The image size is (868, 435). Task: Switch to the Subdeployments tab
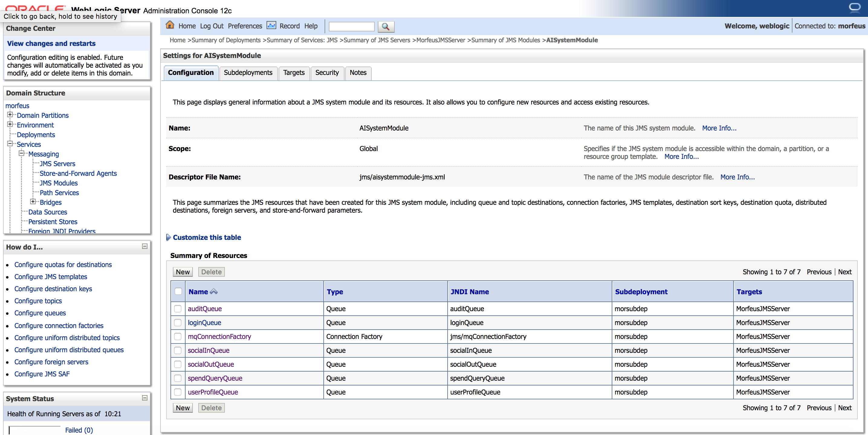(x=248, y=73)
